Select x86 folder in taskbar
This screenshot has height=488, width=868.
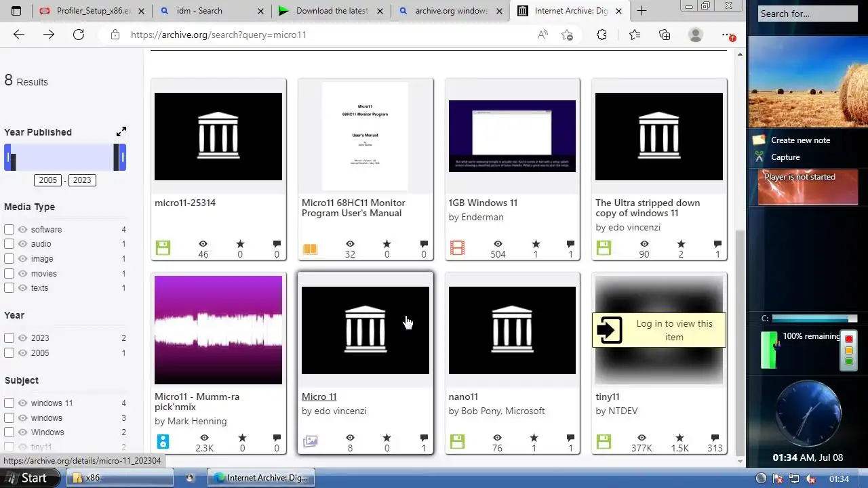[119, 478]
